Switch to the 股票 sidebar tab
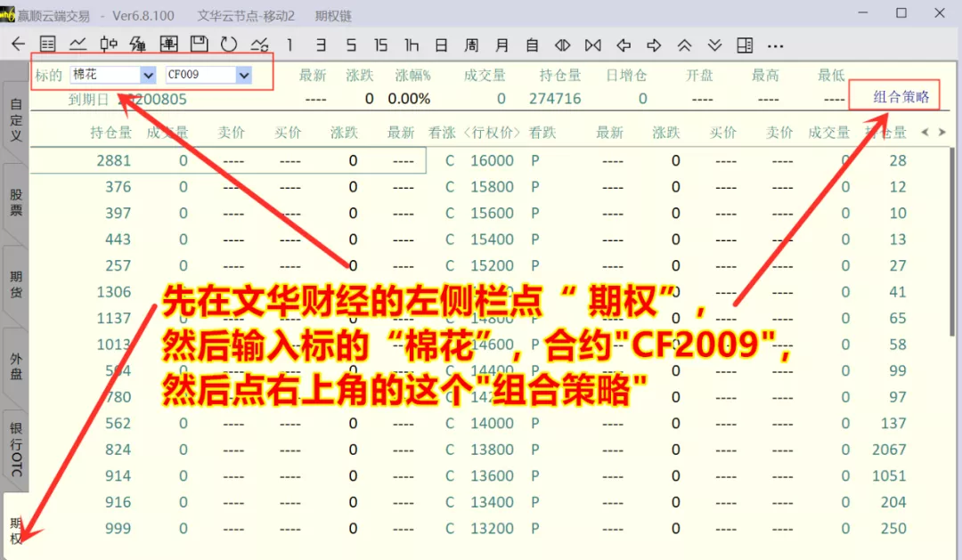 16,202
